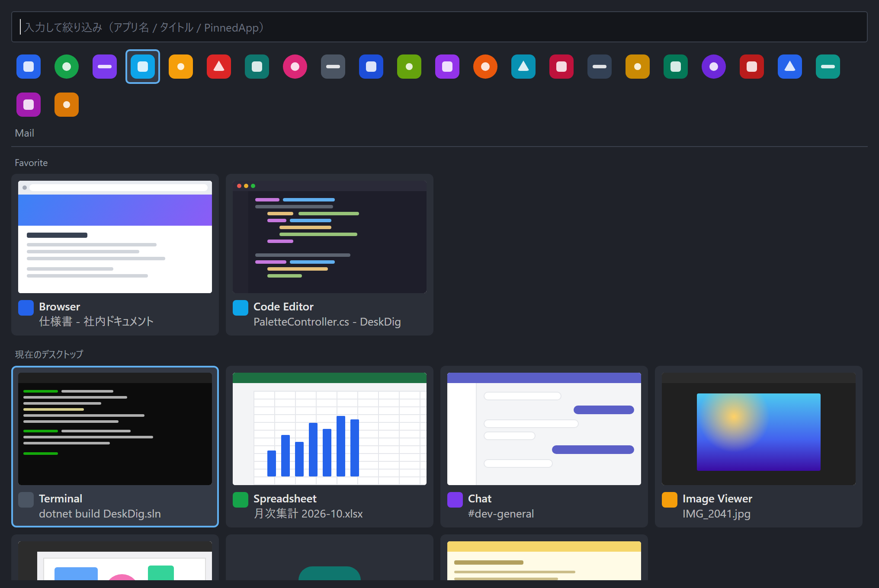Click the purple app icon beside Chat title
This screenshot has width=879, height=588.
click(455, 500)
